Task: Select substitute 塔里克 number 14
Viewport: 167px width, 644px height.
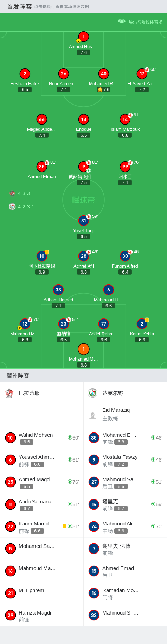Action: pyautogui.click(x=94, y=504)
